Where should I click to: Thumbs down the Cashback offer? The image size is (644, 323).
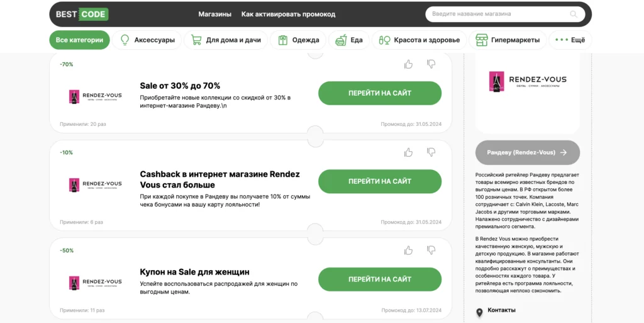[431, 152]
